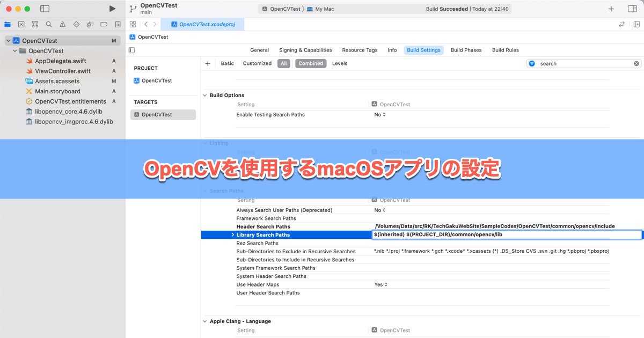Click OpenCVTest in the jump bar
This screenshot has width=644, height=338.
tap(149, 37)
